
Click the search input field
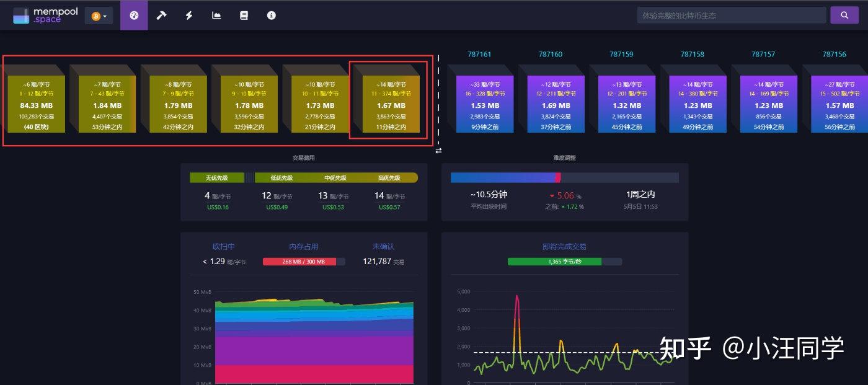(x=731, y=15)
